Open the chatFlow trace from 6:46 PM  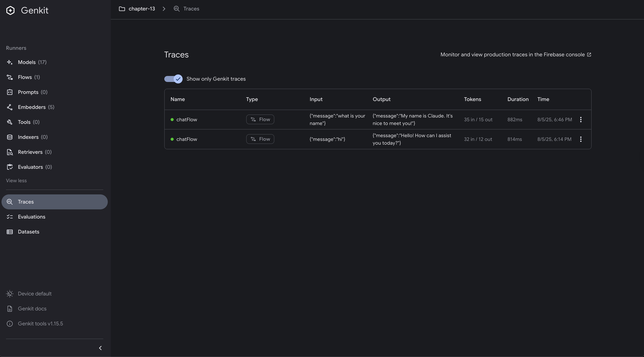click(187, 120)
